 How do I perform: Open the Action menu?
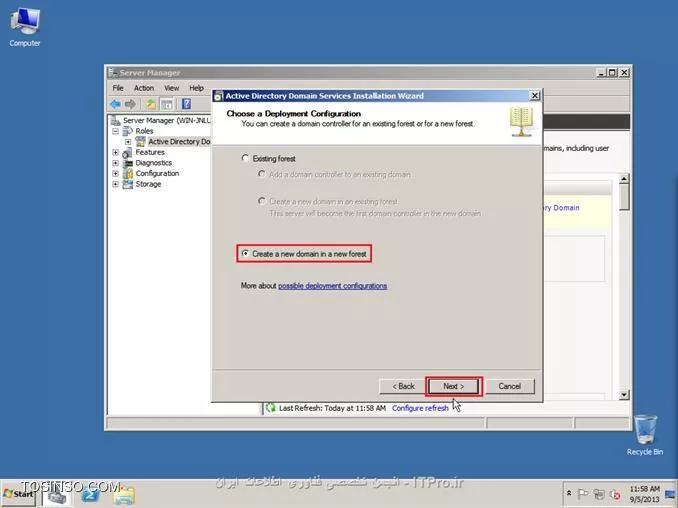point(144,88)
